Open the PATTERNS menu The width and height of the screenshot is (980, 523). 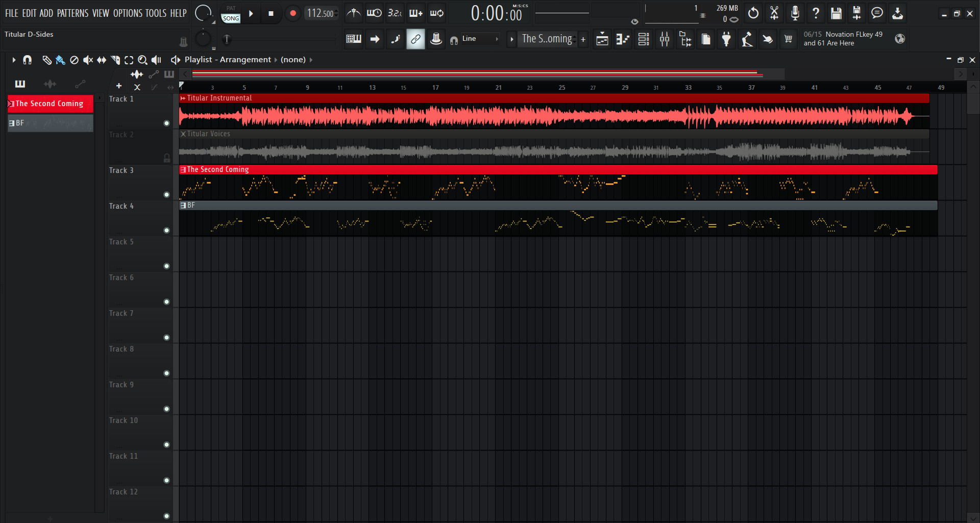73,13
